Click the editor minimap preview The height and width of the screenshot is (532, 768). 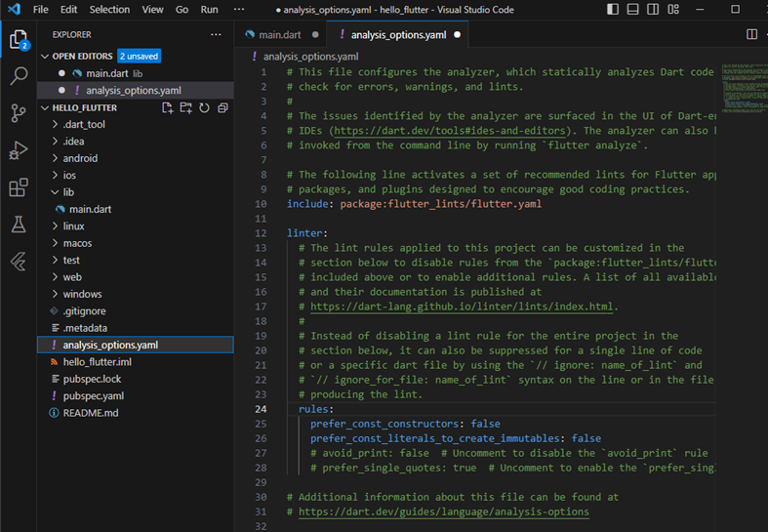tap(744, 88)
